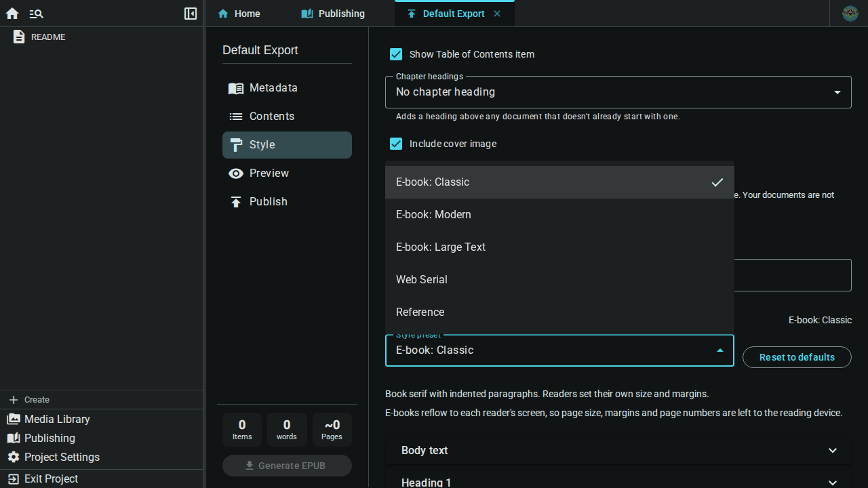
Task: Click the home icon in the sidebar header
Action: [x=12, y=14]
